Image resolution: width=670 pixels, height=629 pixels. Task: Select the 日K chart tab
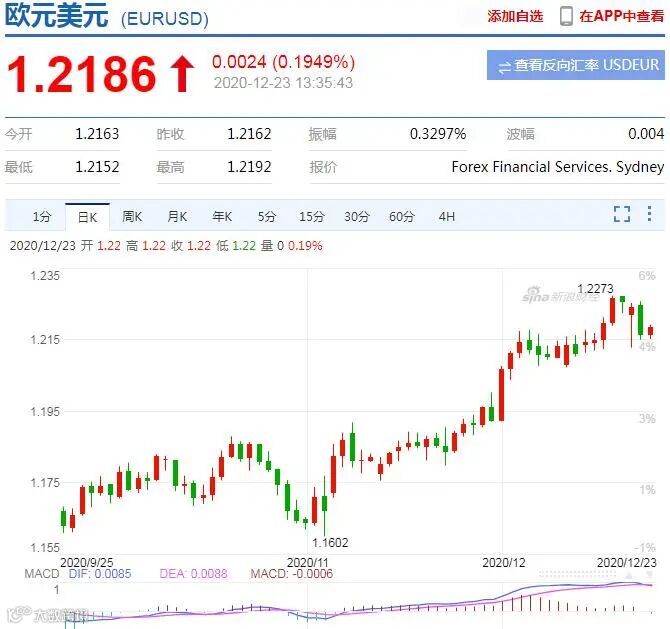coord(88,218)
